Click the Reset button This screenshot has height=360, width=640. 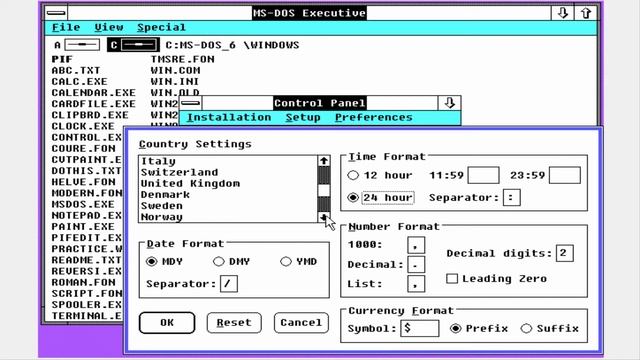click(x=234, y=323)
